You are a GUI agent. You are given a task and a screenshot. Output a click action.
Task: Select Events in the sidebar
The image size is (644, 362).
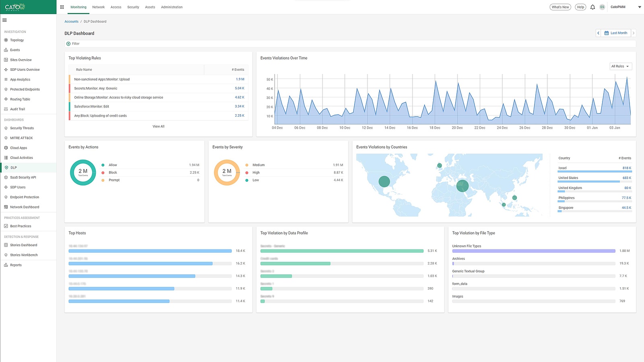coord(15,49)
